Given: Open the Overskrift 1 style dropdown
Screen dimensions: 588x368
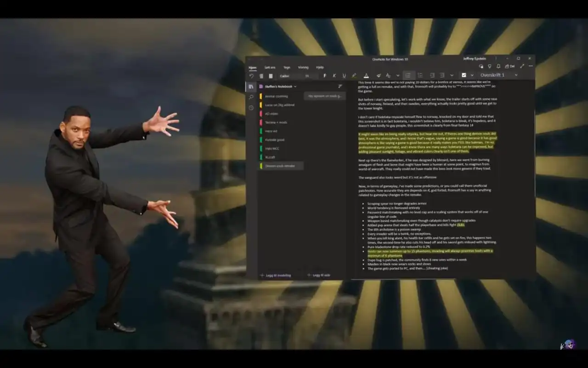Looking at the screenshot, I should coord(499,75).
